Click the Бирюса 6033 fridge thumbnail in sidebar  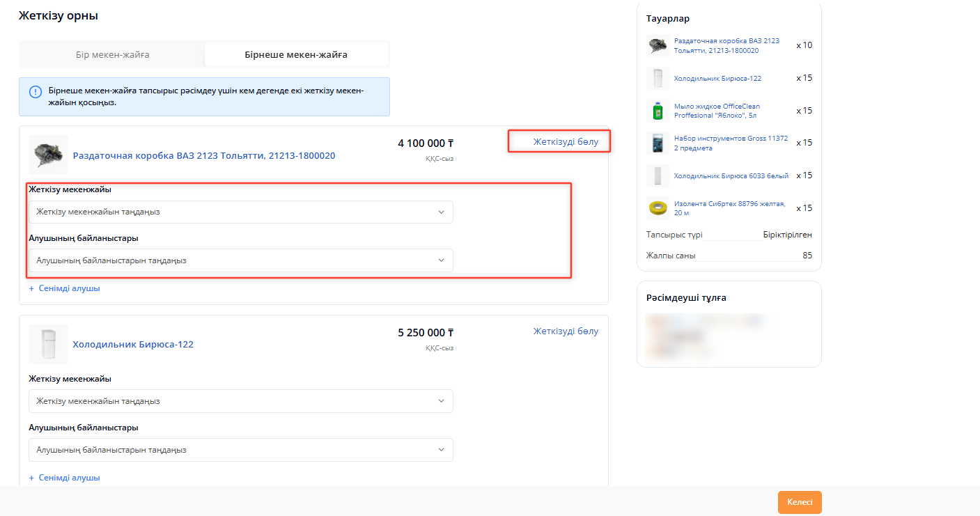tap(657, 175)
